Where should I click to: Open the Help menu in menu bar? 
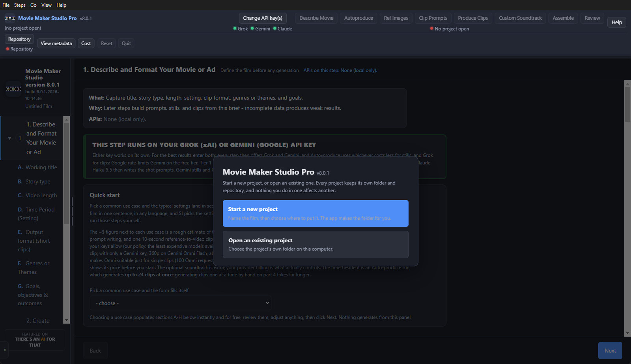pos(61,5)
